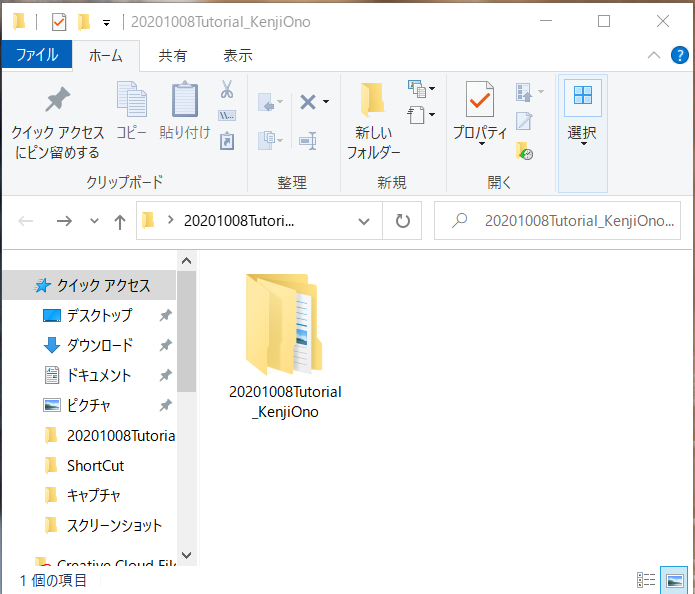Screen dimensions: 695x594
Task: Click the Help question mark icon
Action: [679, 55]
